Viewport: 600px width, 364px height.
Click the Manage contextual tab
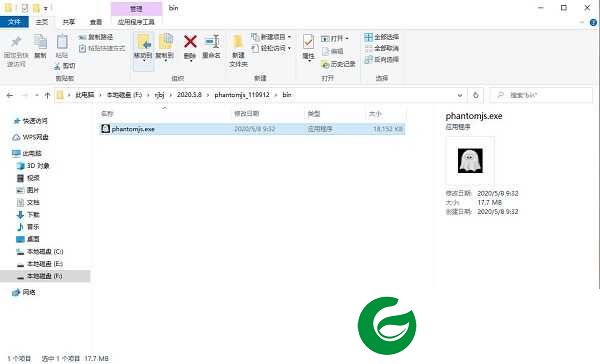click(136, 8)
